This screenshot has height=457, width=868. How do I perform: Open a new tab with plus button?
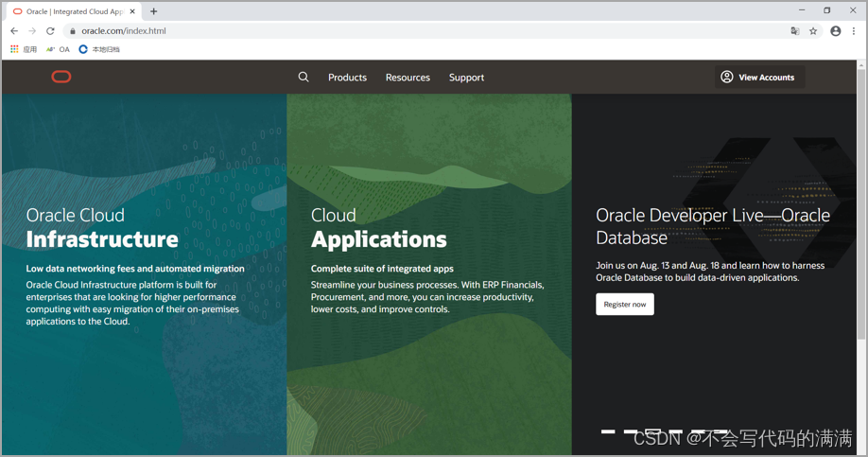[x=154, y=11]
